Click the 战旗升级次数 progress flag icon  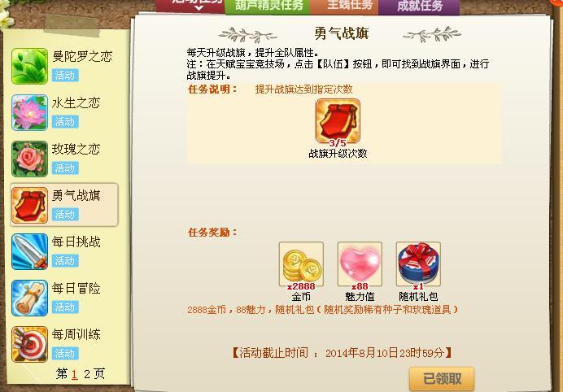point(338,121)
